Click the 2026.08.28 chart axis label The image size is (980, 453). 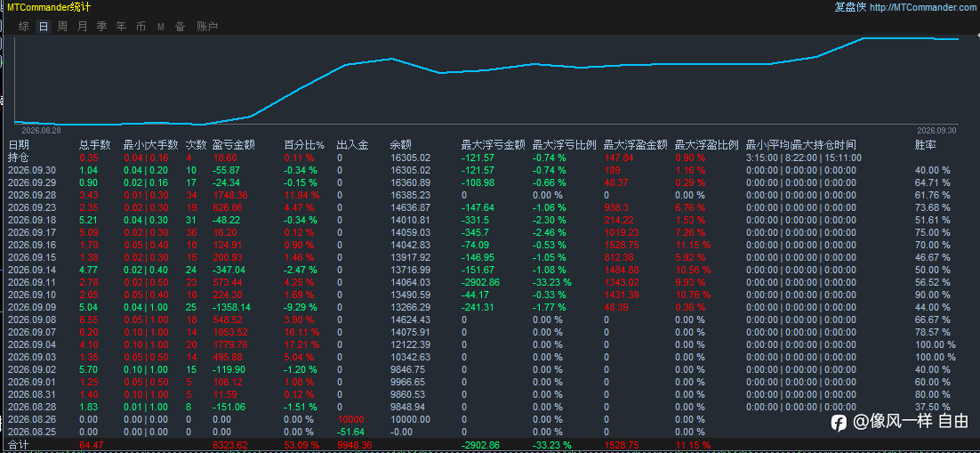(41, 131)
